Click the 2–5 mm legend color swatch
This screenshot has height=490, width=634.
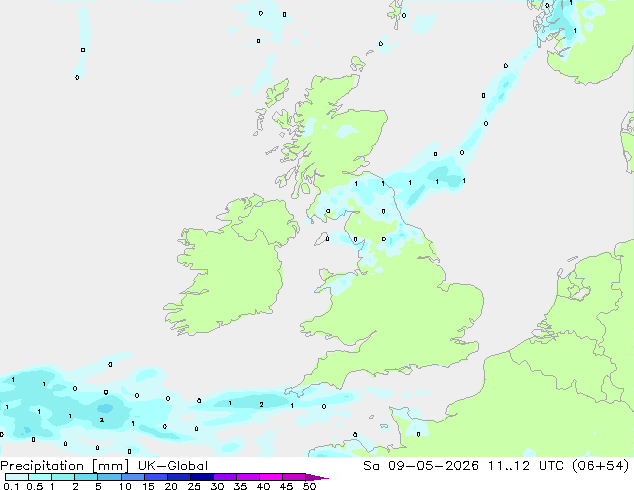(x=87, y=477)
